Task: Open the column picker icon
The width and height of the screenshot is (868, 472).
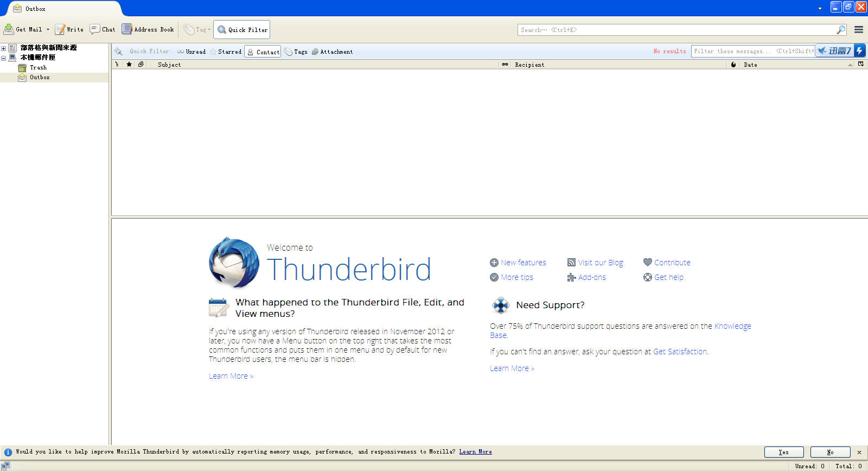Action: [861, 64]
